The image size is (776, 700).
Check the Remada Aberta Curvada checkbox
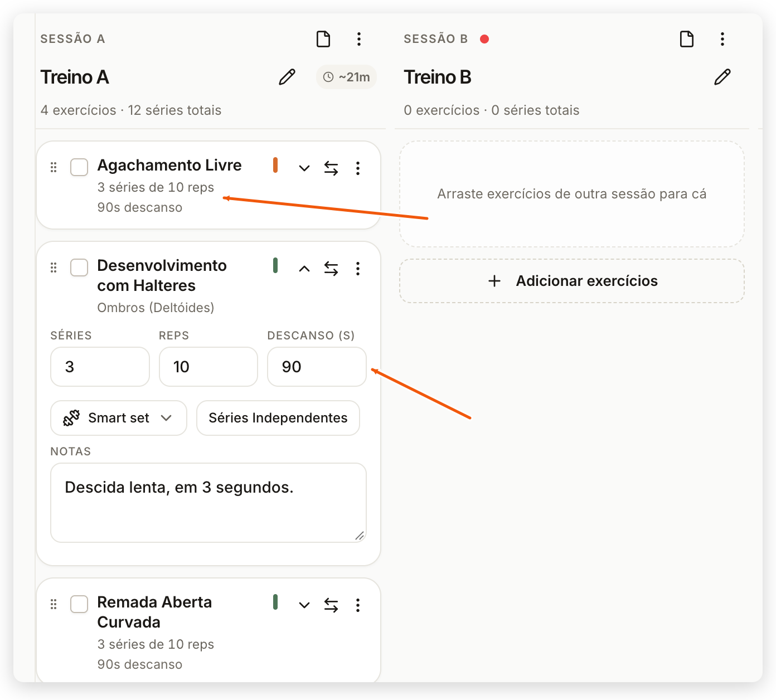79,604
